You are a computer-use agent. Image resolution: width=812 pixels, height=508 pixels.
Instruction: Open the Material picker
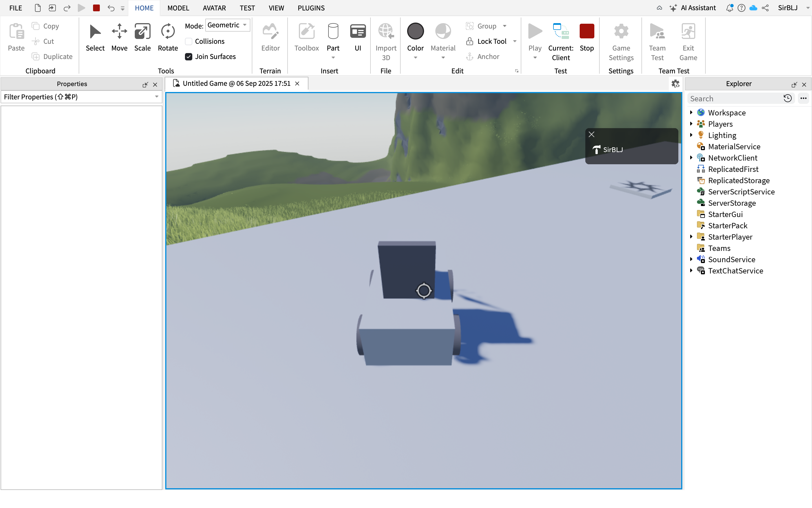(443, 37)
